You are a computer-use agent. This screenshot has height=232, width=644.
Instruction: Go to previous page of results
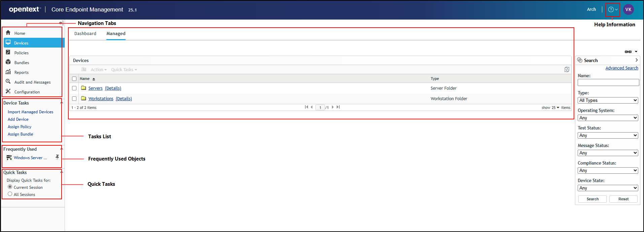pyautogui.click(x=312, y=107)
